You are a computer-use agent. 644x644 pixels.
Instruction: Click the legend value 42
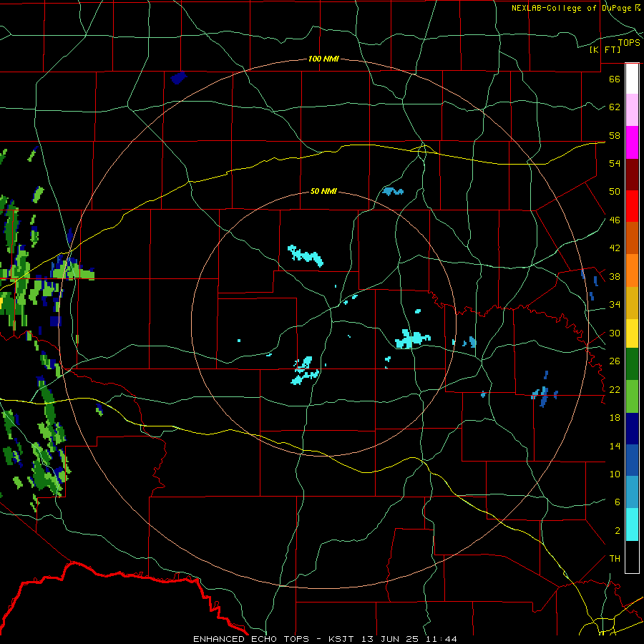coord(615,248)
